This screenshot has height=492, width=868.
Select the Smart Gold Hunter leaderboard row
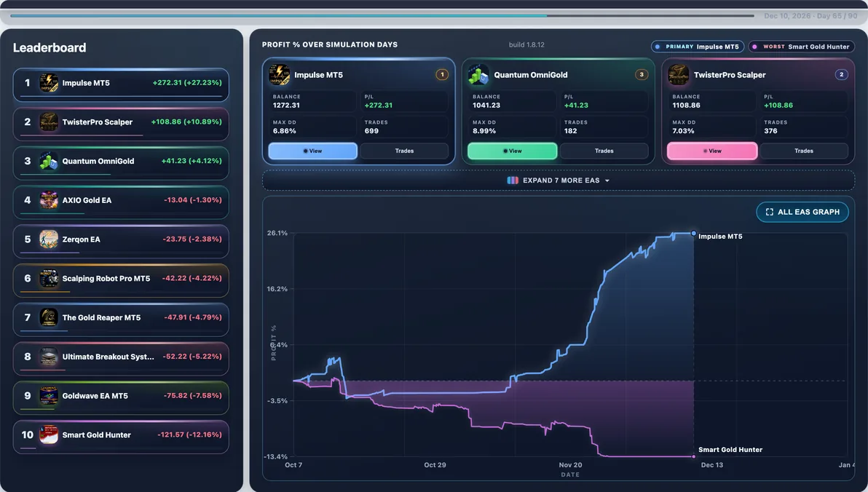point(121,437)
